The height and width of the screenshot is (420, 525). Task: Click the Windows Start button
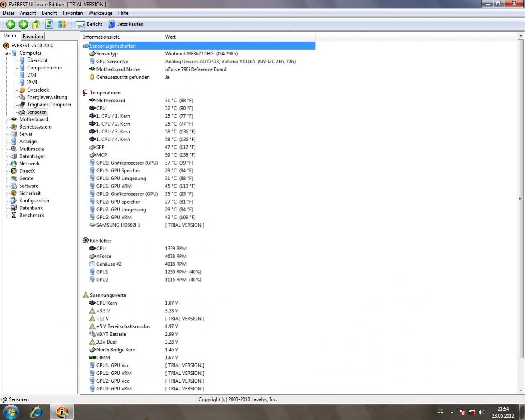pyautogui.click(x=11, y=411)
